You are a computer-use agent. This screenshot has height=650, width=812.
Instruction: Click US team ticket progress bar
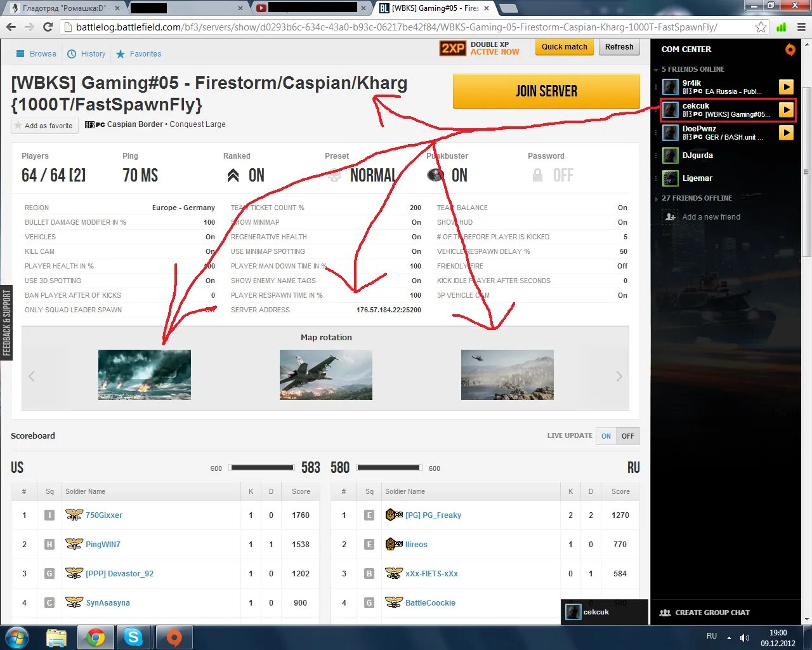click(261, 468)
